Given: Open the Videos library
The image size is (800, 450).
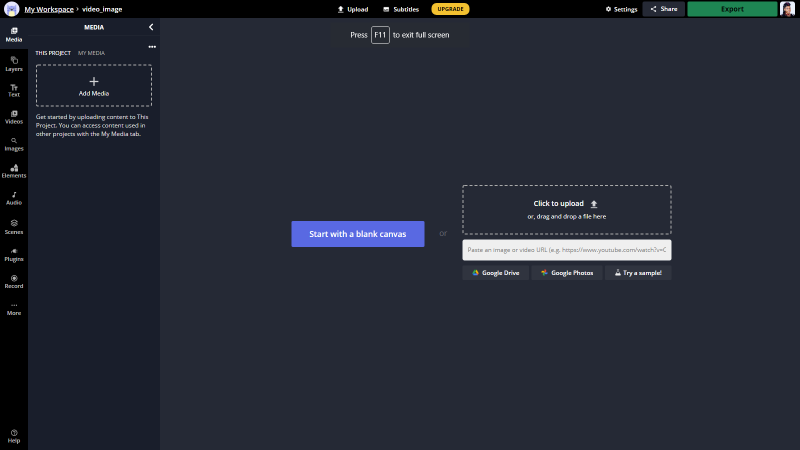Looking at the screenshot, I should [x=14, y=117].
